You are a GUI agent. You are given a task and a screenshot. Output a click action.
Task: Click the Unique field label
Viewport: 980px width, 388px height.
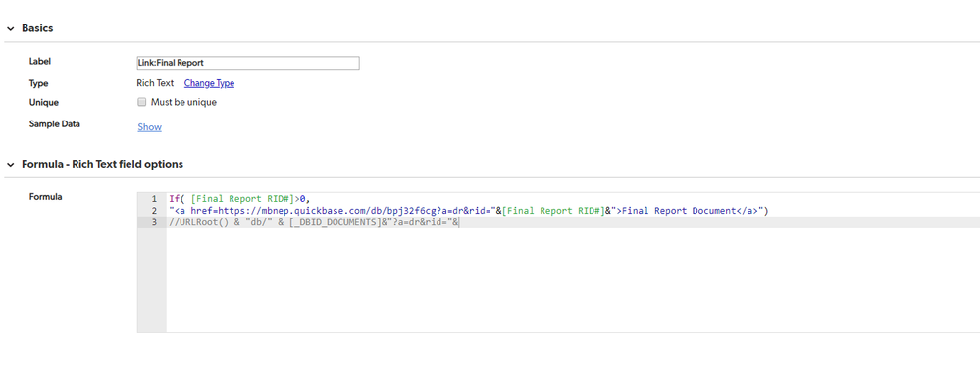[x=44, y=102]
